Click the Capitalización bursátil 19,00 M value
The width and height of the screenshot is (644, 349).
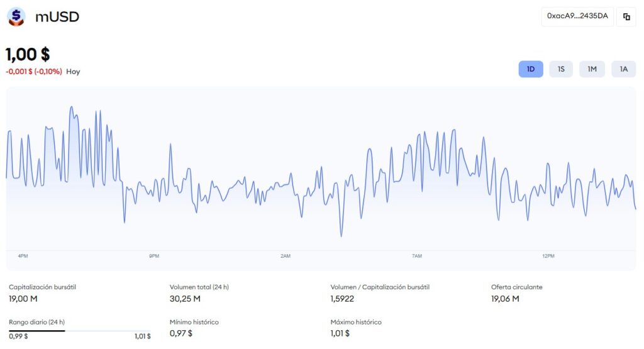pos(23,299)
